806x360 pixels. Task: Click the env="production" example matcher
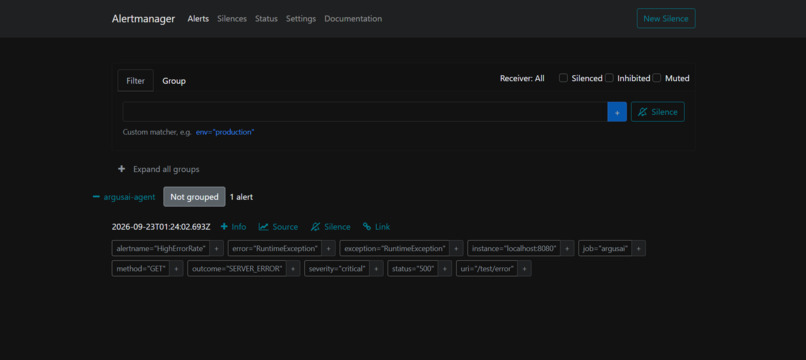point(225,132)
